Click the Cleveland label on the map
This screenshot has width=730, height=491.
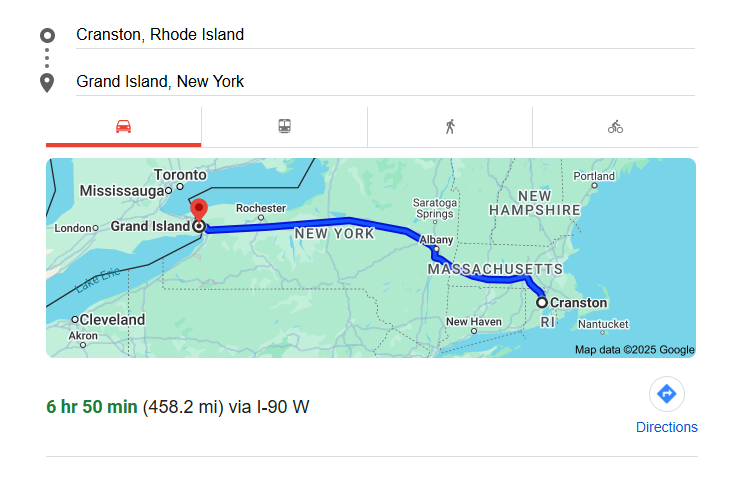[113, 320]
